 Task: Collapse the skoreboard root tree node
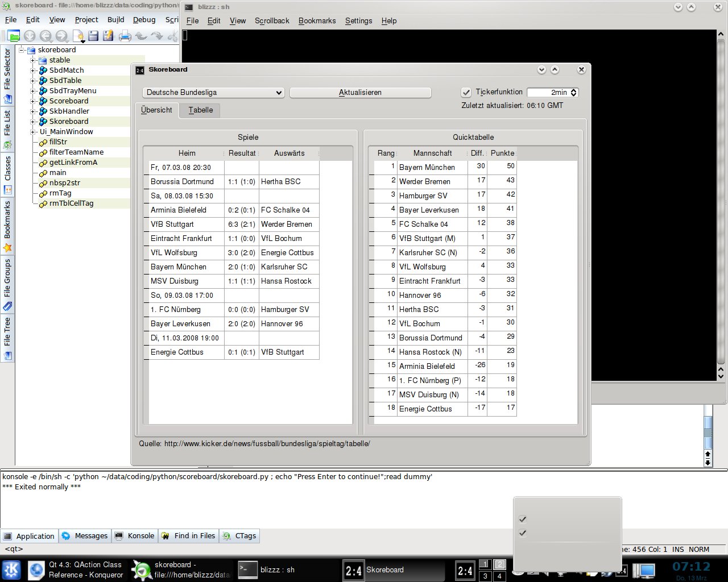[x=22, y=50]
